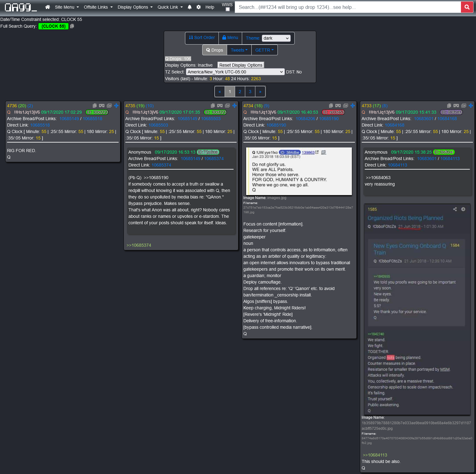Expand the GETTR dropdown

[x=265, y=50]
